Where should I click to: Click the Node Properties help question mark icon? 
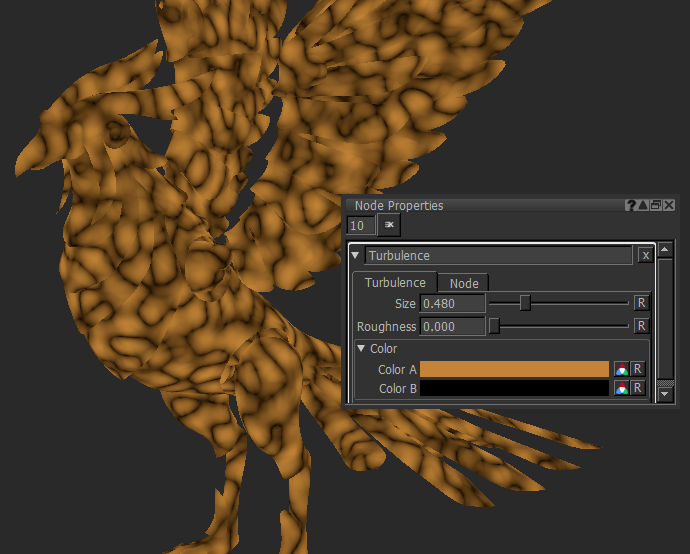(631, 205)
